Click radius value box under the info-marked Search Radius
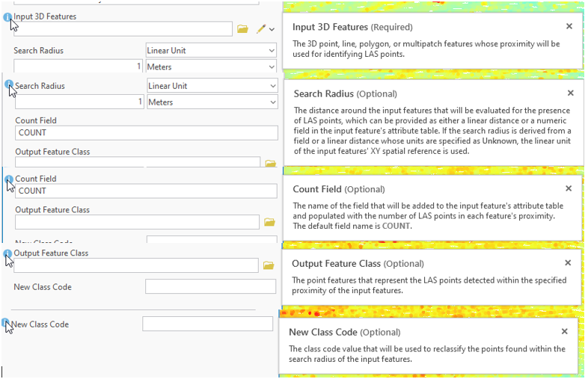 click(79, 102)
